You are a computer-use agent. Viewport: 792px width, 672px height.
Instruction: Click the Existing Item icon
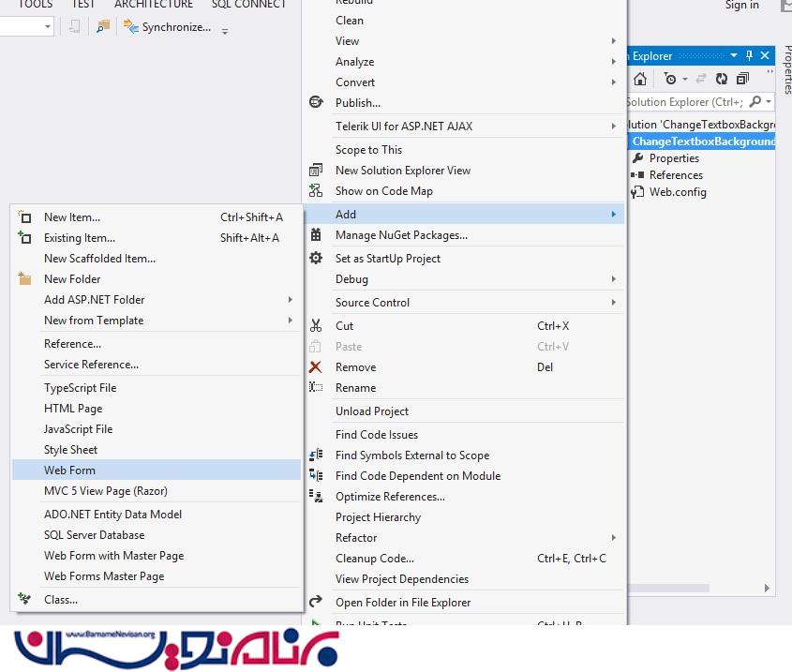pyautogui.click(x=24, y=237)
